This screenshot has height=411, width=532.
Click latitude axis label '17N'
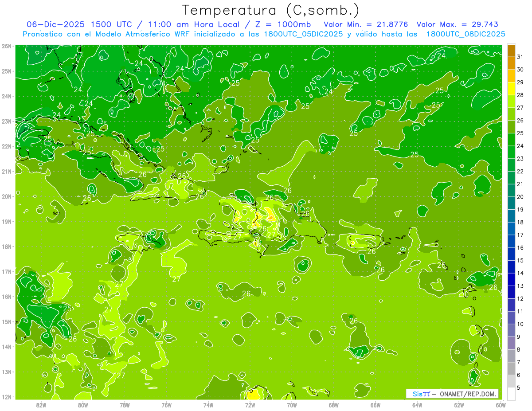[6, 272]
